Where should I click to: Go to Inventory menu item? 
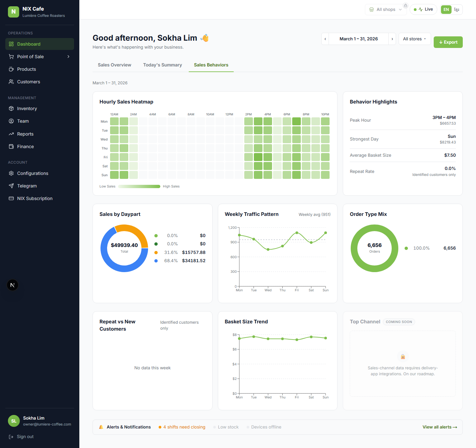click(40, 108)
